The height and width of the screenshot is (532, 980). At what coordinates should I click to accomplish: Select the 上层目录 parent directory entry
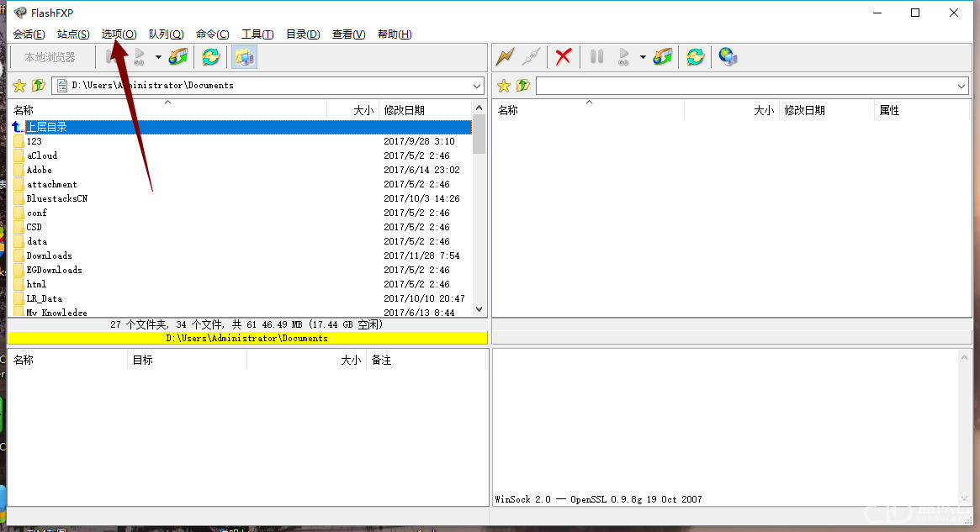pyautogui.click(x=46, y=127)
